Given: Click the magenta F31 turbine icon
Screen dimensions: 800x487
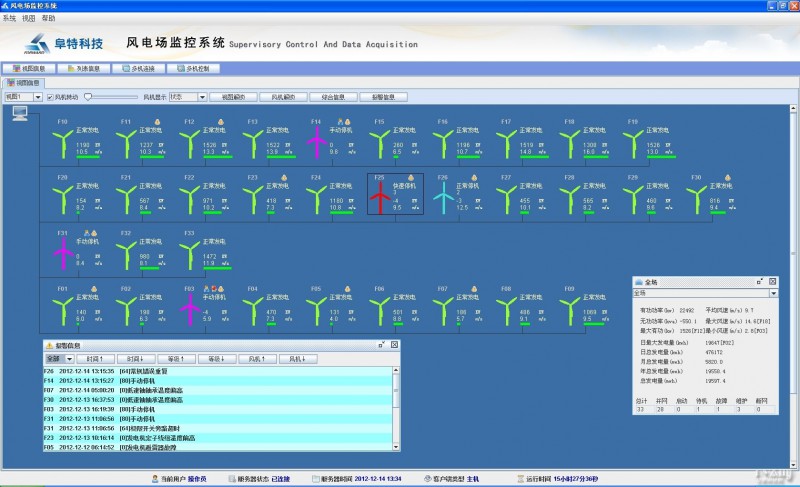Looking at the screenshot, I should pyautogui.click(x=63, y=253).
